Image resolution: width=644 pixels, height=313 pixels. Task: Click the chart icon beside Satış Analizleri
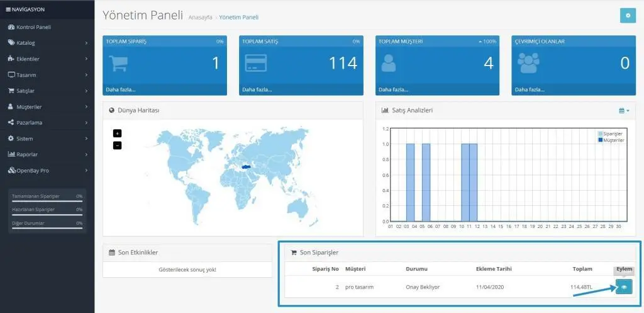(386, 110)
